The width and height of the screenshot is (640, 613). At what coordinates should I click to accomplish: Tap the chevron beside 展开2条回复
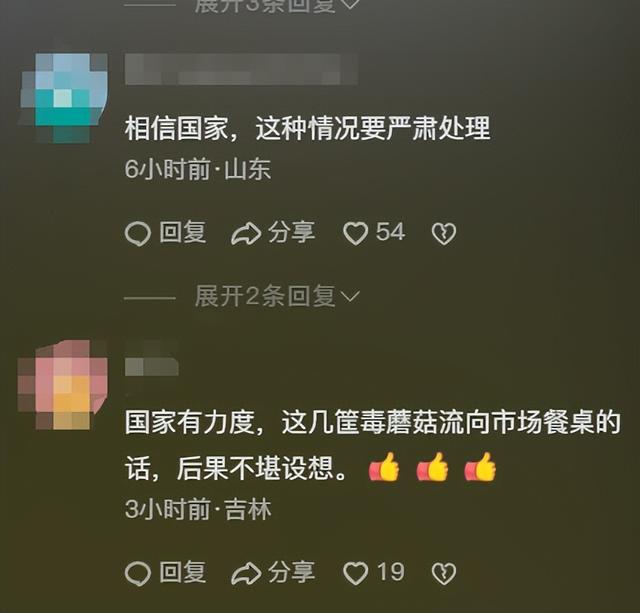tap(350, 297)
